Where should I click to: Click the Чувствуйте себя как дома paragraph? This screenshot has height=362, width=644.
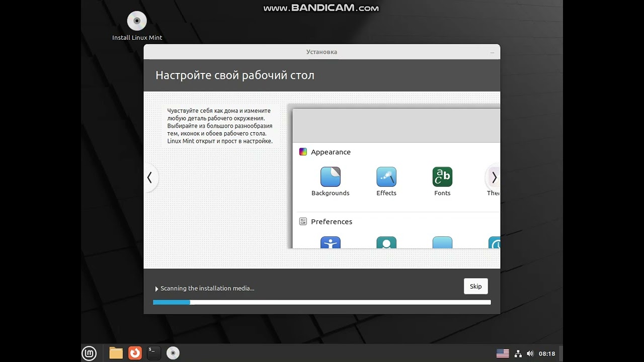click(x=220, y=126)
